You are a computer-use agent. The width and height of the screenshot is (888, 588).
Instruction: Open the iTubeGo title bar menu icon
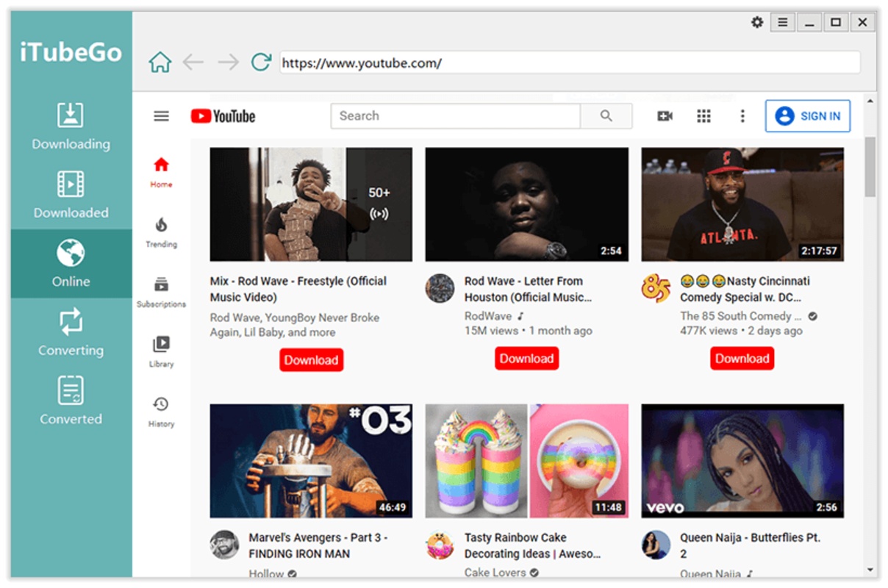[783, 23]
